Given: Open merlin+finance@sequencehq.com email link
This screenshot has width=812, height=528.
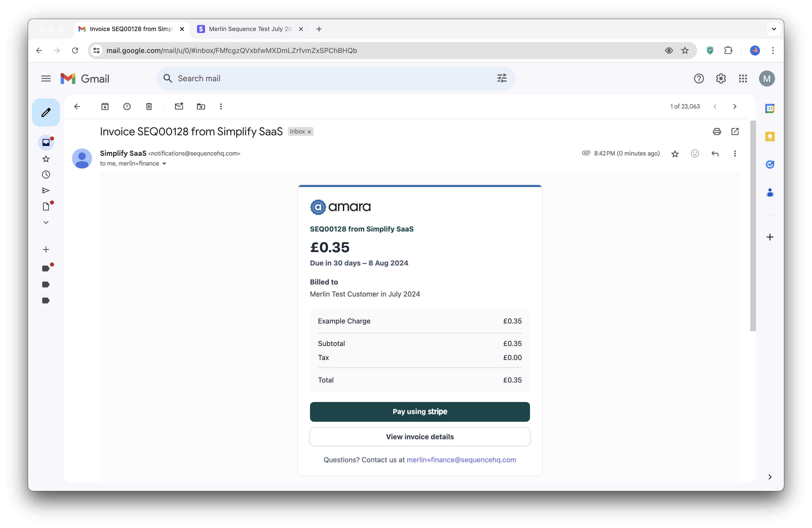Looking at the screenshot, I should [x=461, y=460].
